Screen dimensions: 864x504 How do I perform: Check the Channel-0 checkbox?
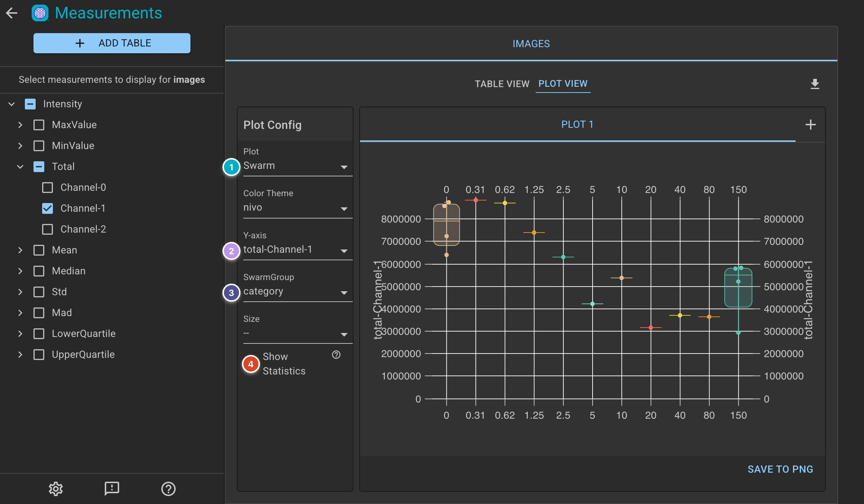[x=48, y=188]
